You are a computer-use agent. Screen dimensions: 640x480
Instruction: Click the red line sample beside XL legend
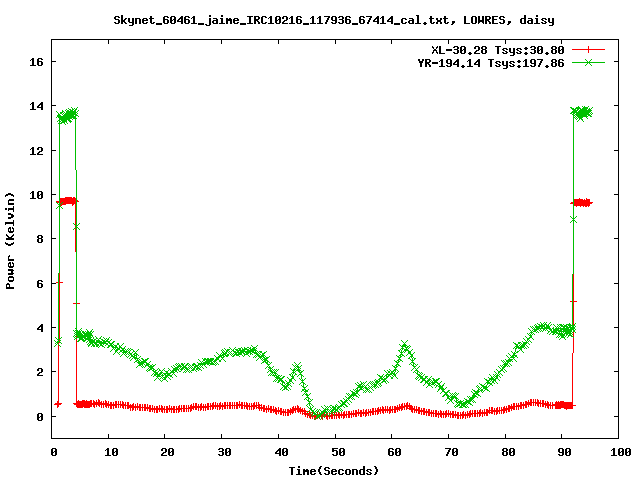[x=588, y=50]
